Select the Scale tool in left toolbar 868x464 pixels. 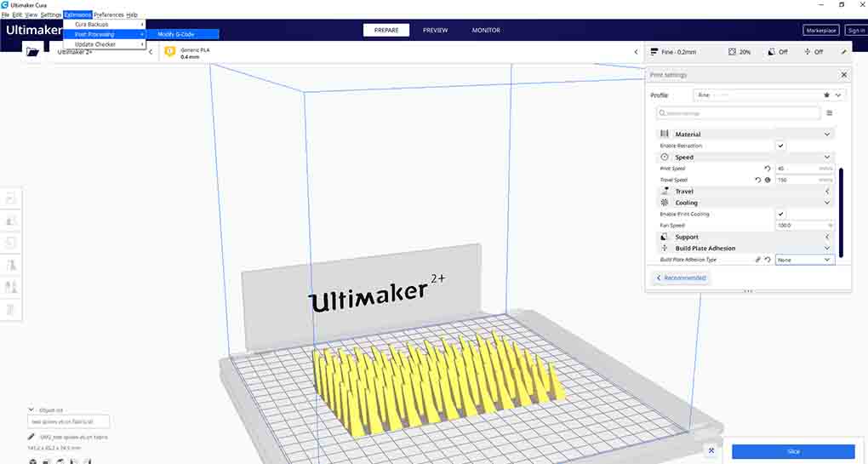(10, 221)
